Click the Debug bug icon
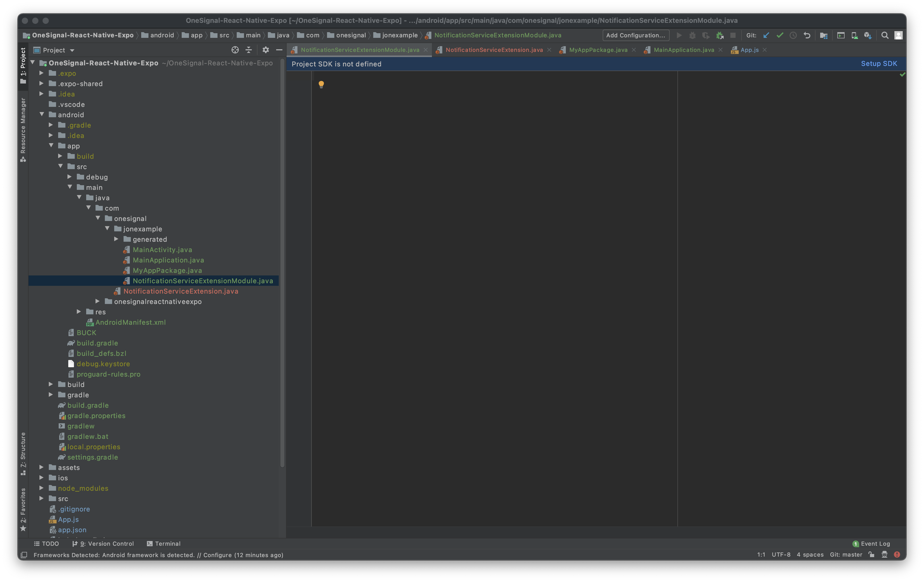924x582 pixels. 692,35
